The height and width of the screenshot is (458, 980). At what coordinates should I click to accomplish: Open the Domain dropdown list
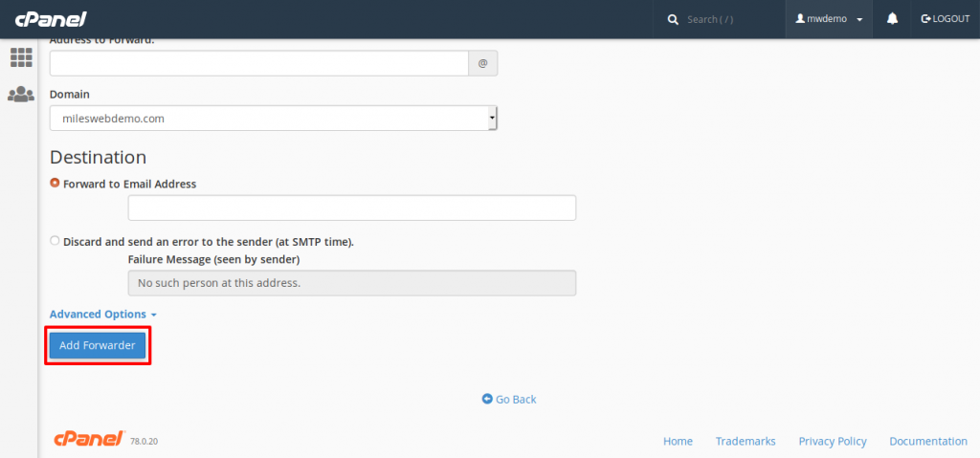tap(273, 119)
